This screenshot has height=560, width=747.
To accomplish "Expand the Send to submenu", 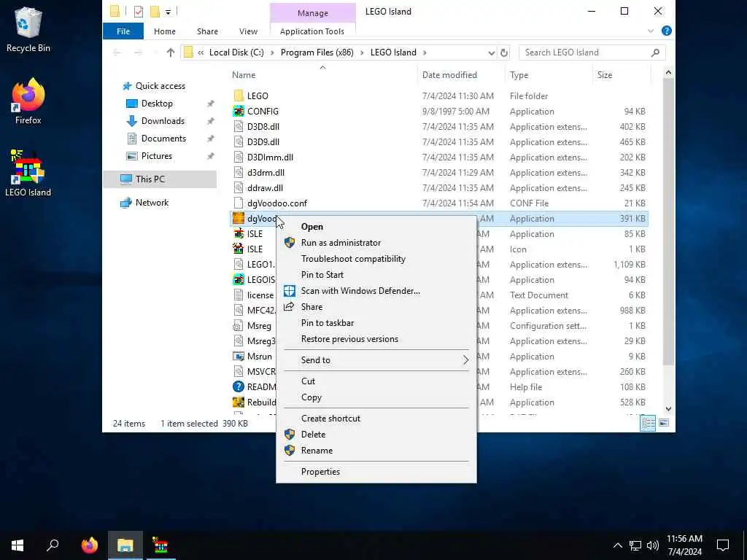I will tap(376, 360).
